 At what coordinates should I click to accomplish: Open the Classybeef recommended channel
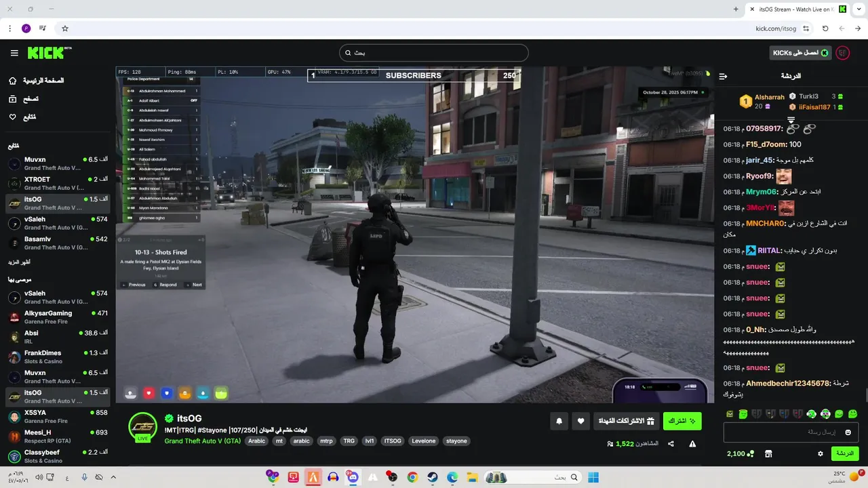click(x=58, y=456)
